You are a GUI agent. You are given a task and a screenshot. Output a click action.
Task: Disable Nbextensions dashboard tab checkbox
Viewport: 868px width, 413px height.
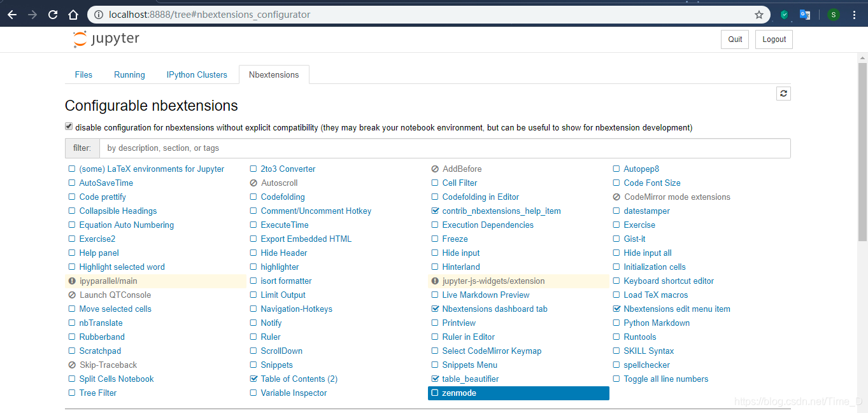pyautogui.click(x=435, y=309)
